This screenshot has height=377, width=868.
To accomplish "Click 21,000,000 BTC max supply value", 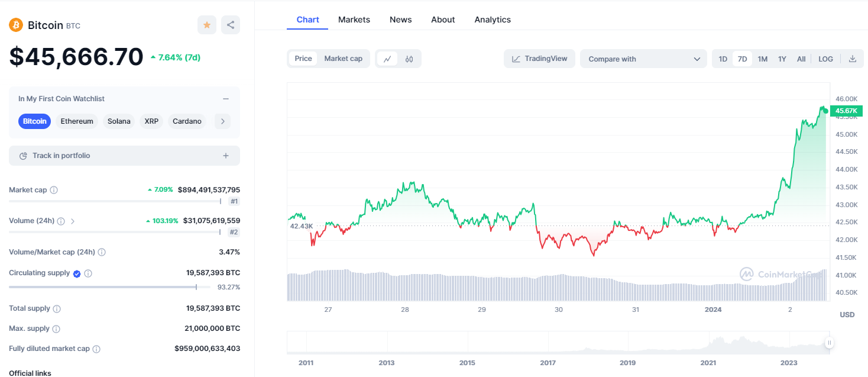I will (x=212, y=328).
